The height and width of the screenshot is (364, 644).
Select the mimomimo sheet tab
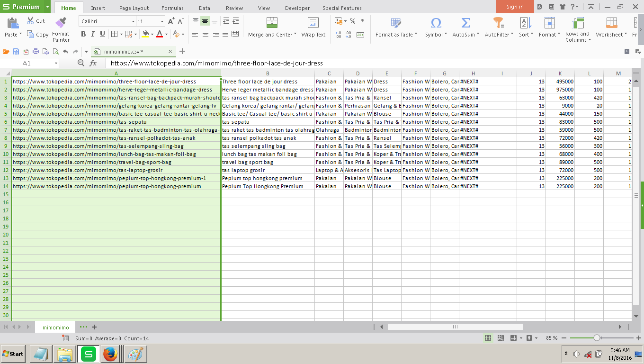pos(56,327)
